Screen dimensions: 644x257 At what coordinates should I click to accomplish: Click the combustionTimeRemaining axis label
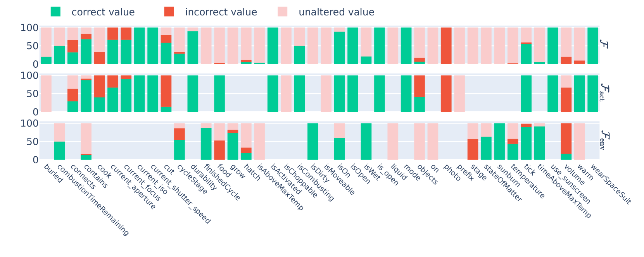(x=93, y=200)
